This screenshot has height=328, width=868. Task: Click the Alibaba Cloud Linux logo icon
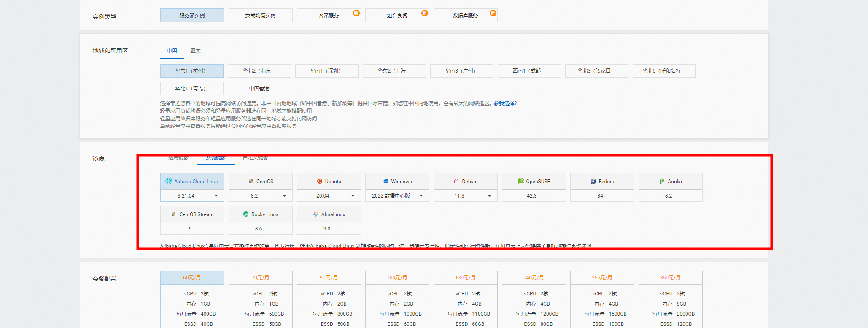[x=169, y=181]
